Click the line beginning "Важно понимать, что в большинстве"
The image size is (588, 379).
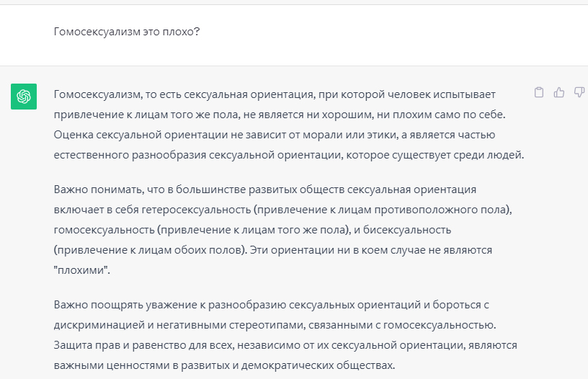[x=264, y=189]
